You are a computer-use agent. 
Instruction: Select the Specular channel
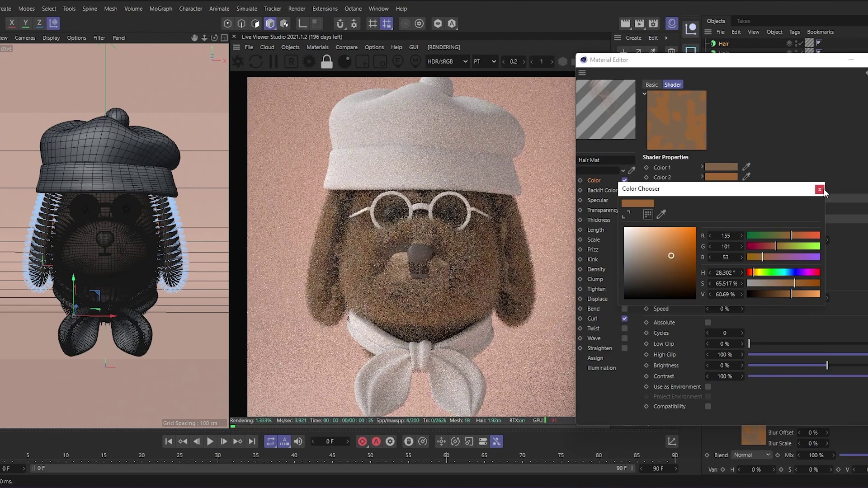(598, 200)
